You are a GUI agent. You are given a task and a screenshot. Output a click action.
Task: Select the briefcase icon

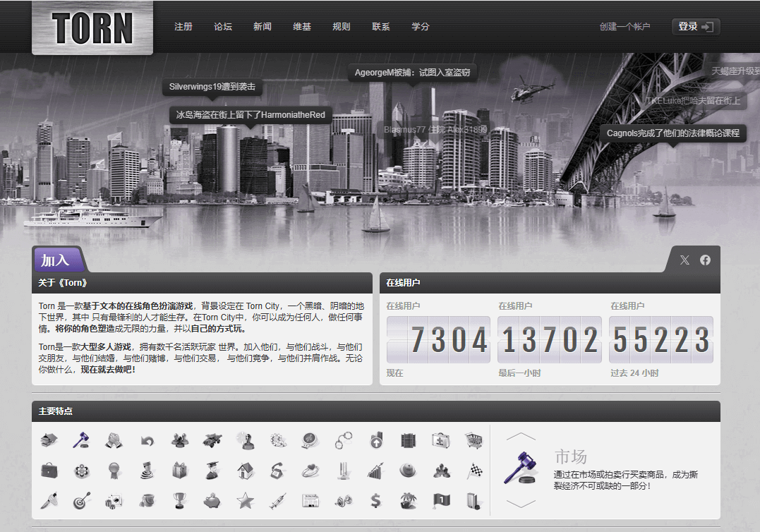[49, 471]
